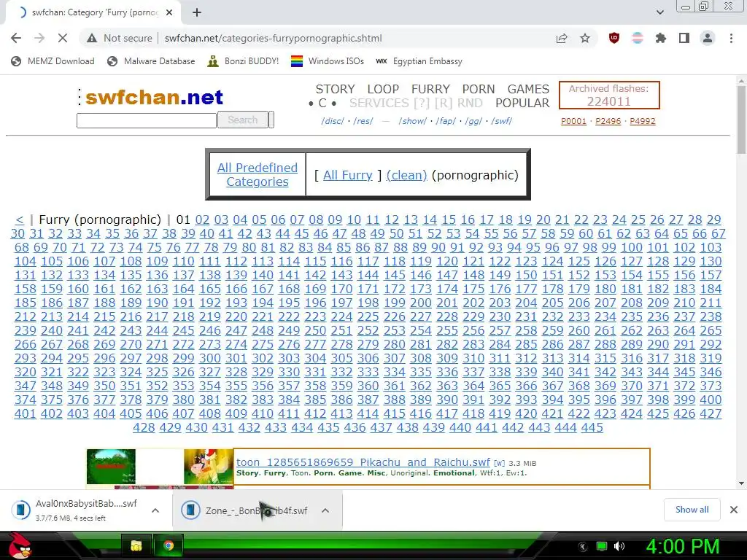Jump to archive page P4992
The height and width of the screenshot is (560, 747).
(x=643, y=121)
